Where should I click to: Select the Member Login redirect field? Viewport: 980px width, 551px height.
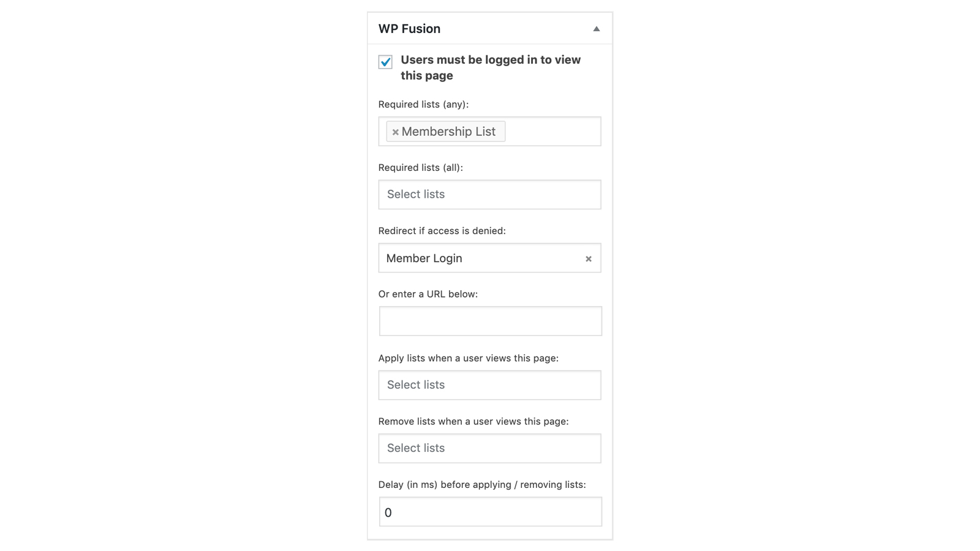(x=478, y=258)
